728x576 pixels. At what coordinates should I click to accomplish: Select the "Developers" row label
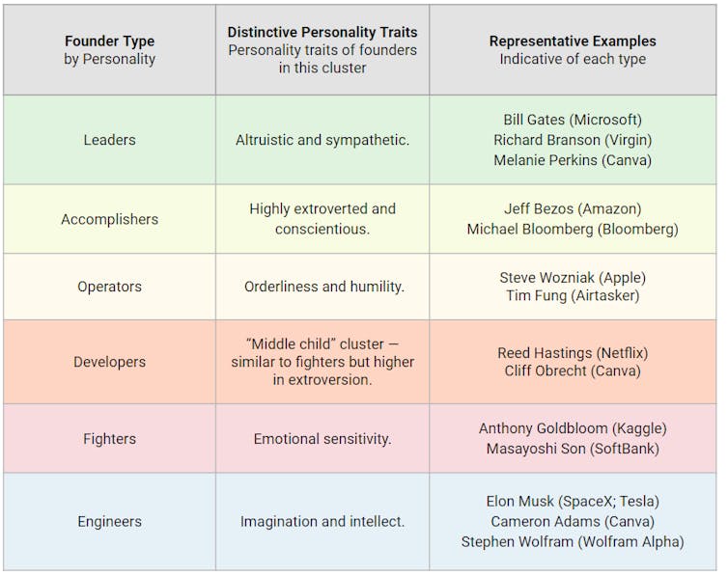(x=109, y=362)
